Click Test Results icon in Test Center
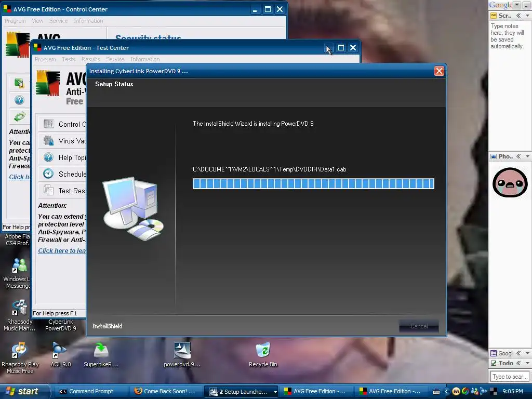532x399 pixels. point(48,190)
